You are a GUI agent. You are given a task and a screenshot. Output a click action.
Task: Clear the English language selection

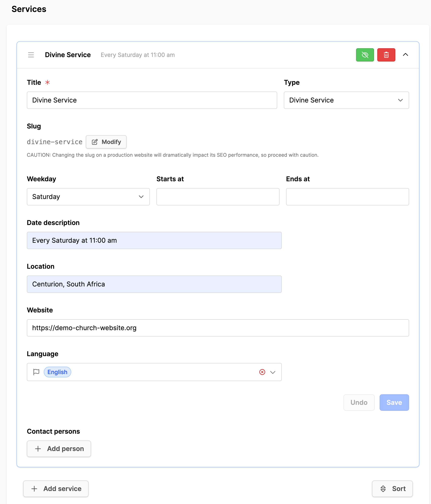click(x=262, y=372)
